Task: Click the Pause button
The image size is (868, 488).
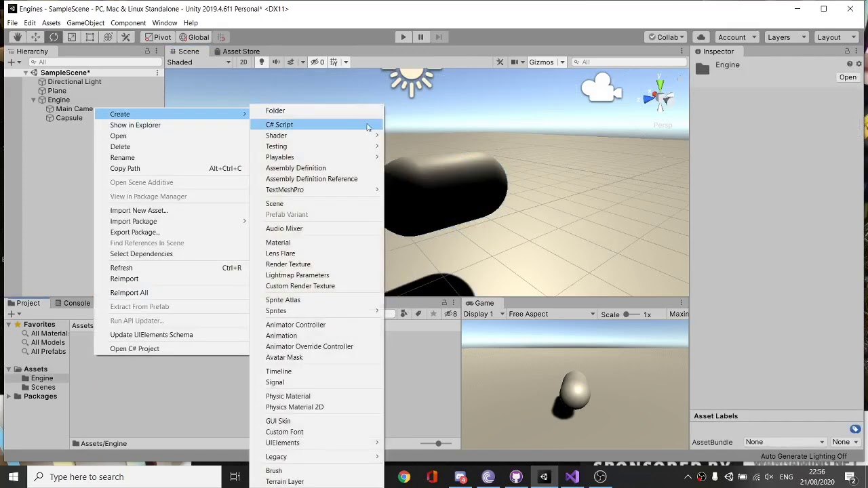Action: click(420, 37)
